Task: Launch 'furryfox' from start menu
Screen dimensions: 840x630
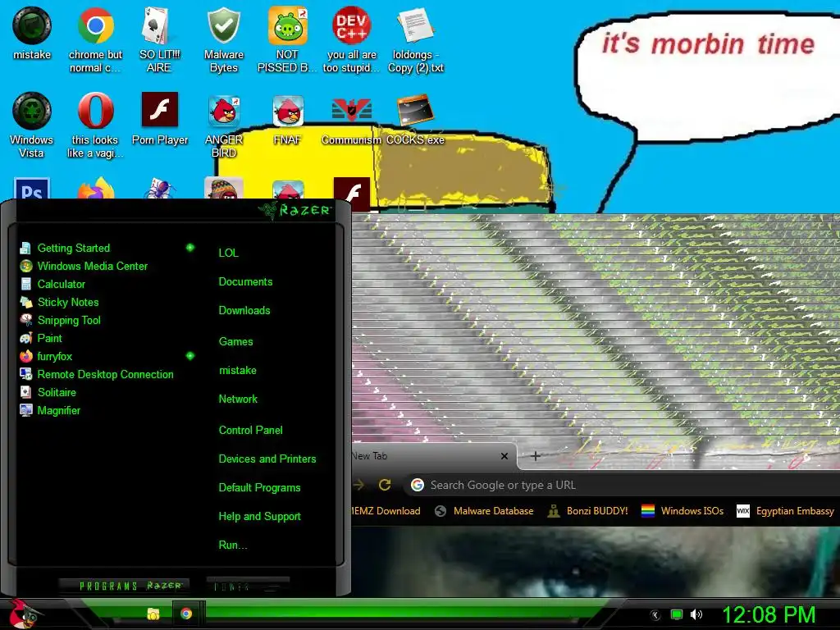Action: (46, 356)
